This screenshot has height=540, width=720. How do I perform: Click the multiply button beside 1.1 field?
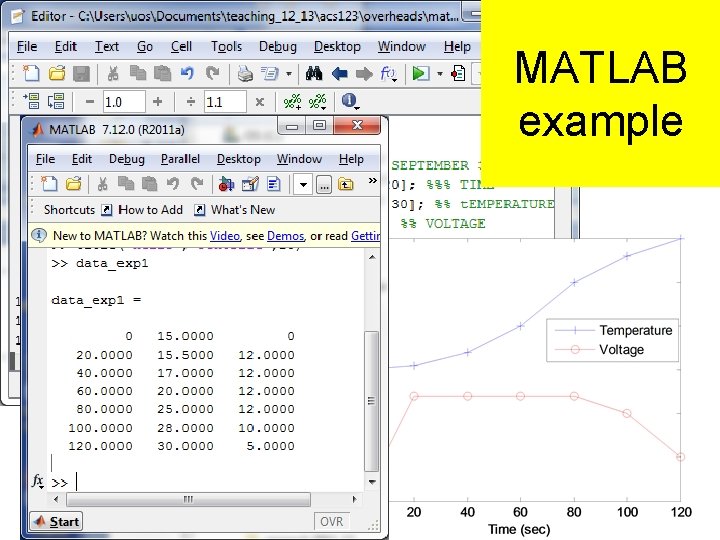259,102
